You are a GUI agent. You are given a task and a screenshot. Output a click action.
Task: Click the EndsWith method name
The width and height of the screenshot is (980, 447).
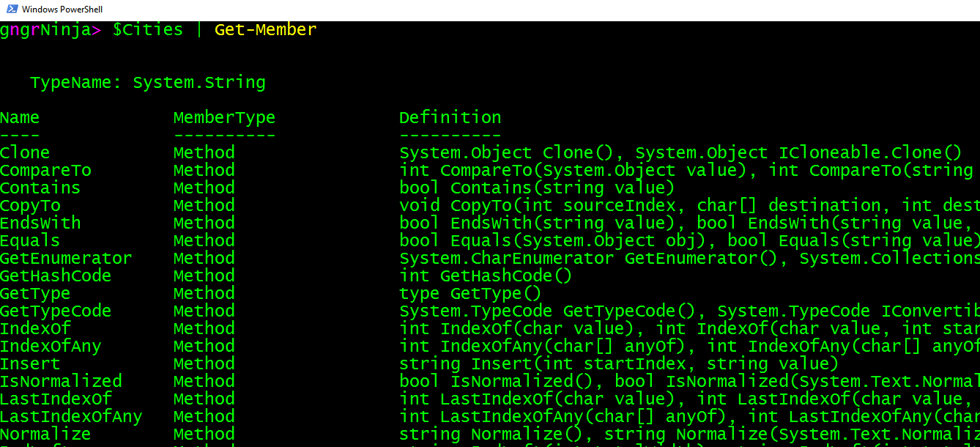pyautogui.click(x=40, y=223)
